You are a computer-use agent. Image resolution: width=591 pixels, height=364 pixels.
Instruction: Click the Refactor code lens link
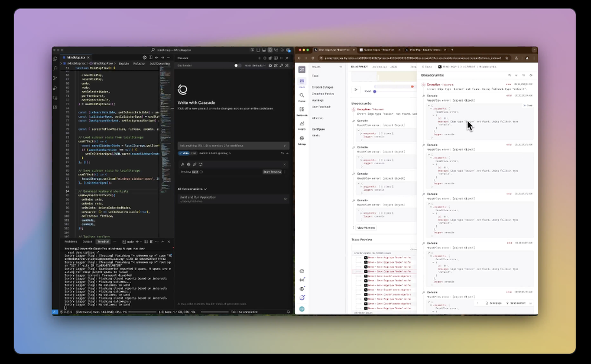(x=139, y=64)
